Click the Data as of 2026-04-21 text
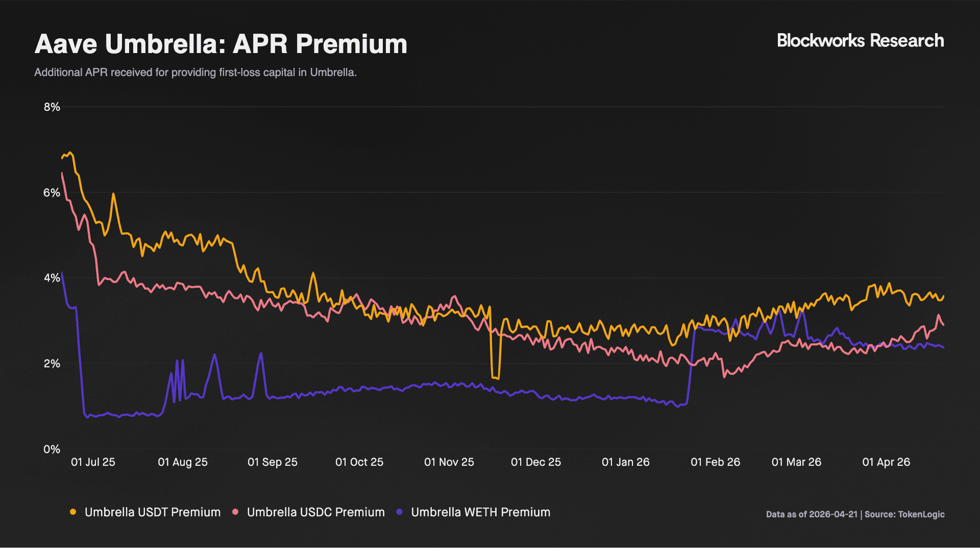The image size is (980, 551). pos(812,514)
